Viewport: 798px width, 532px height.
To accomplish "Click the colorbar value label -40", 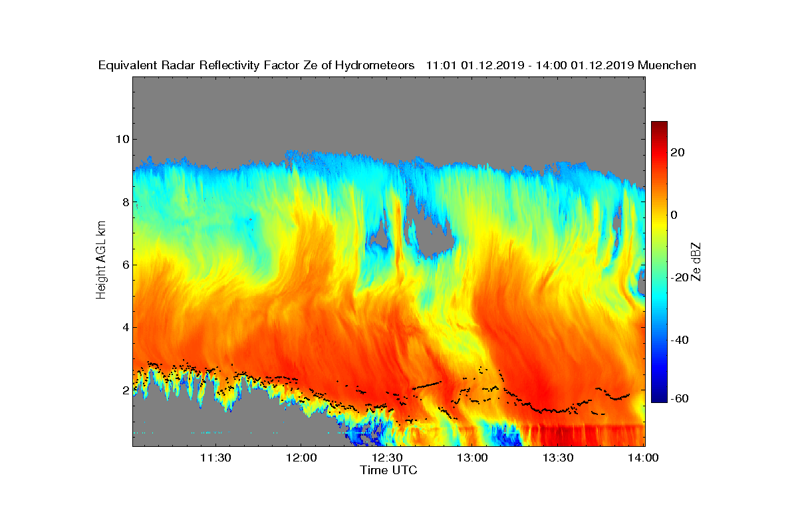I will [680, 340].
